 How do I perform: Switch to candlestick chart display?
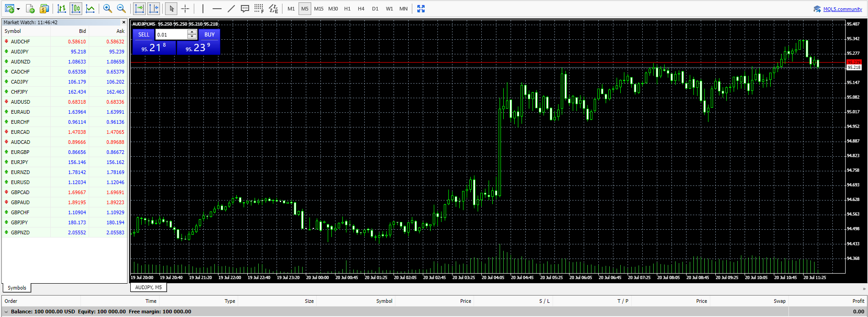click(76, 9)
